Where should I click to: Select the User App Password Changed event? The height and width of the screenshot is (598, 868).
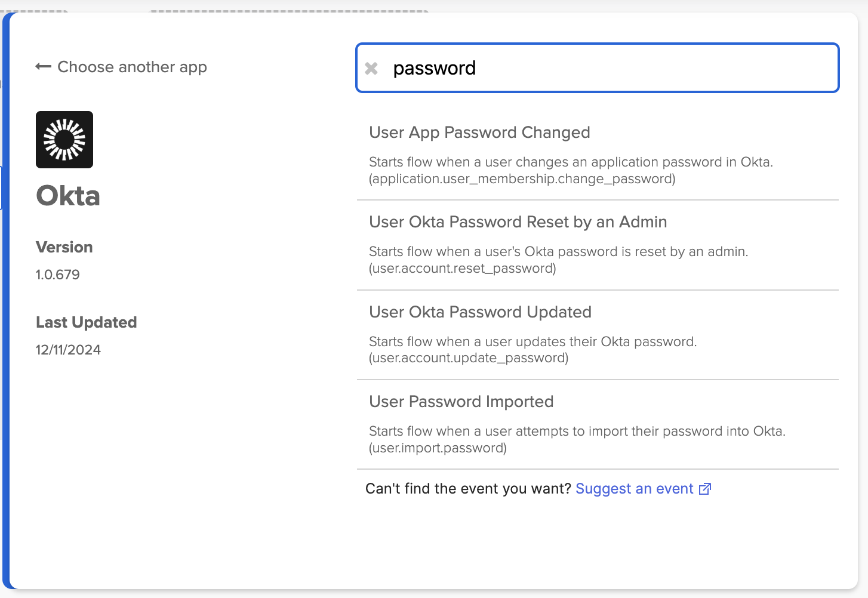[479, 132]
